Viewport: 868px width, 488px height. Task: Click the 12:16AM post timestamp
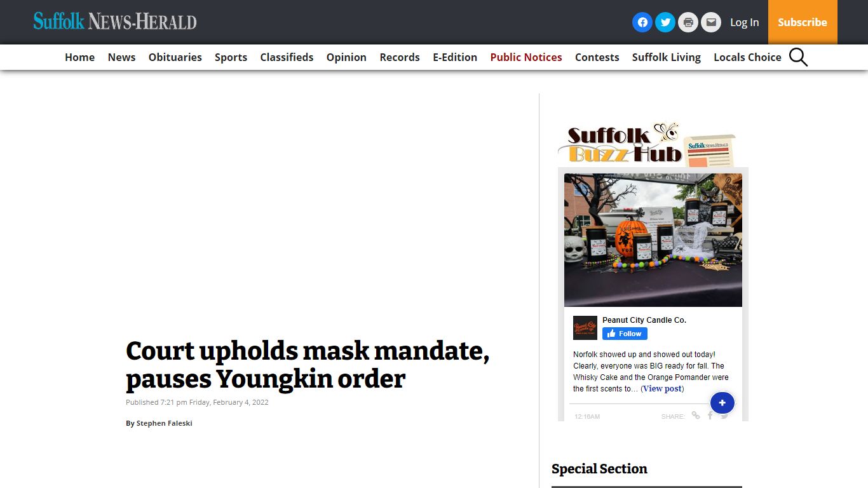click(x=587, y=416)
